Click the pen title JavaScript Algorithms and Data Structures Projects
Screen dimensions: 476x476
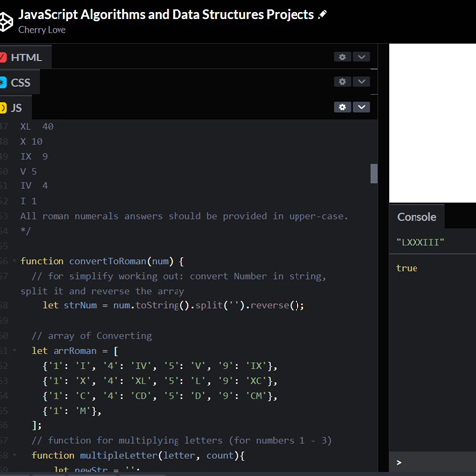coord(166,15)
